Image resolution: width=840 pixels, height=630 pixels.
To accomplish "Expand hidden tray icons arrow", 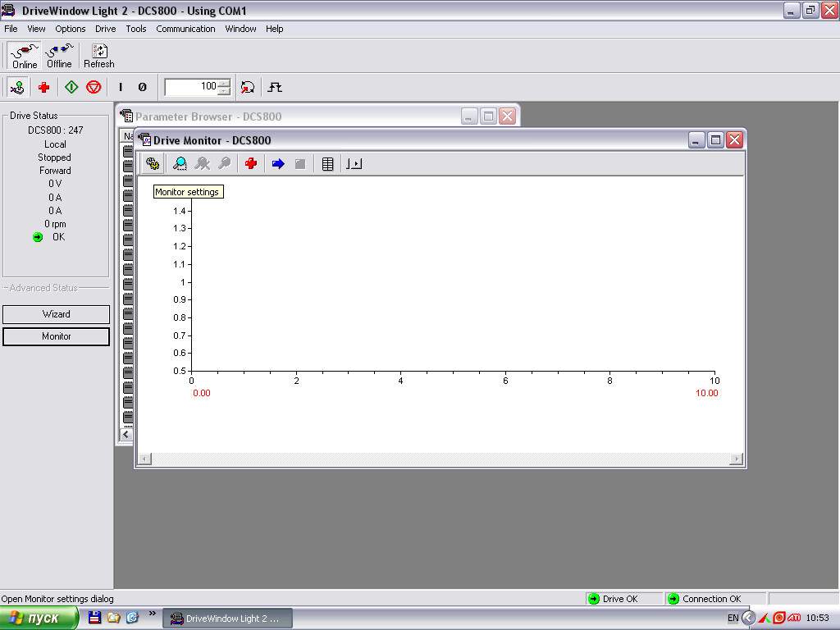I will [x=749, y=618].
